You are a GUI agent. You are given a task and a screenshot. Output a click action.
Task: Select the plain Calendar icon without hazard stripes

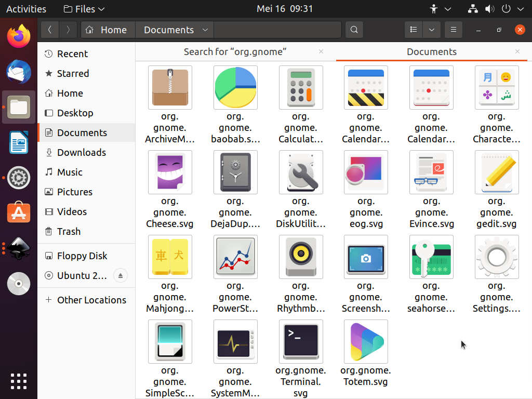pyautogui.click(x=431, y=87)
